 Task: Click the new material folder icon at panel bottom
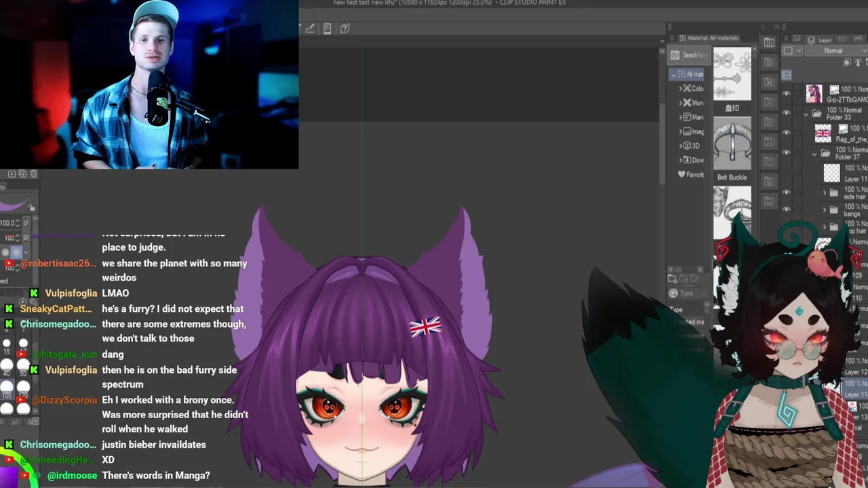click(x=672, y=279)
